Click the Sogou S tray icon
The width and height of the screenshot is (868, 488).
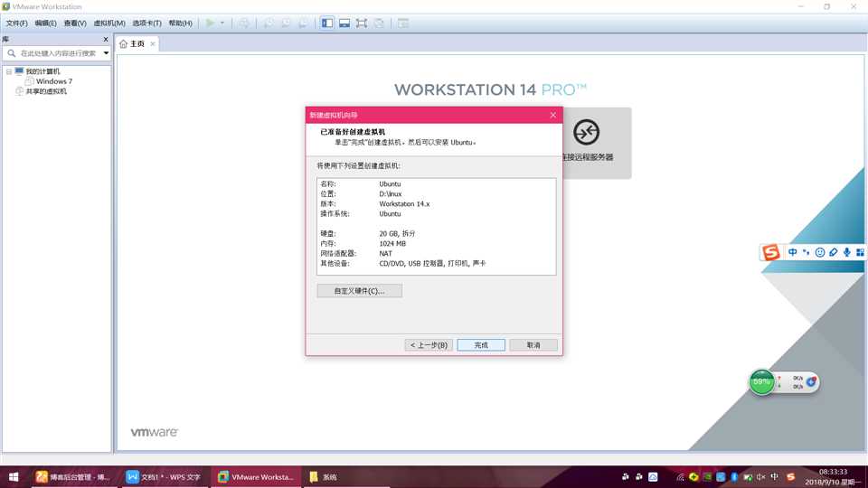point(790,477)
